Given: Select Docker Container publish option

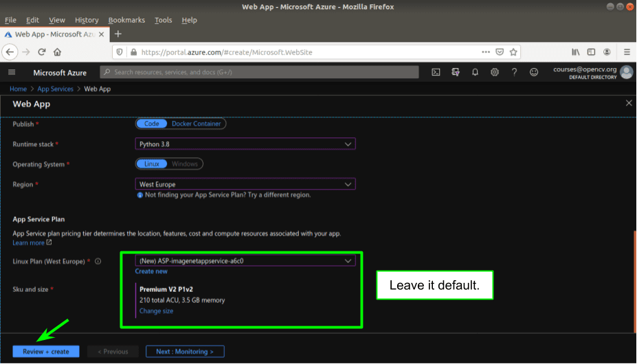Looking at the screenshot, I should (197, 124).
